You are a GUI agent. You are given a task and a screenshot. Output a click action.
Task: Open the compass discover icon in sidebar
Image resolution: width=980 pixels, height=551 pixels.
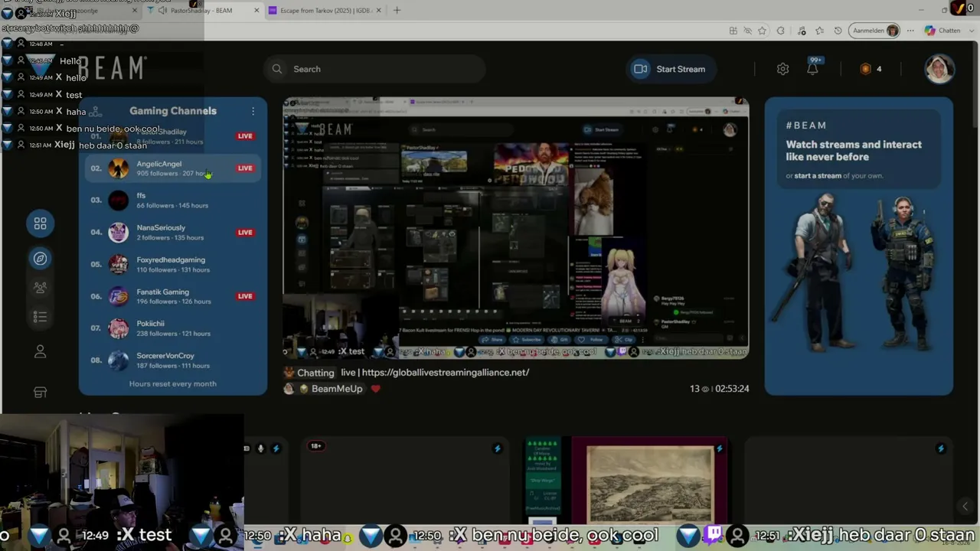point(40,259)
